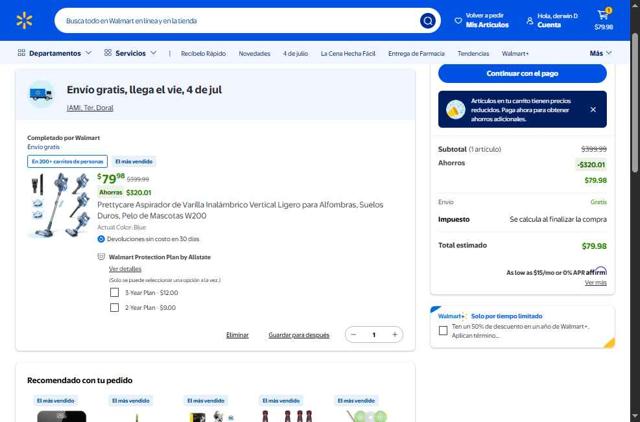The width and height of the screenshot is (640, 422).
Task: Open the Novedades nav item
Action: (254, 53)
